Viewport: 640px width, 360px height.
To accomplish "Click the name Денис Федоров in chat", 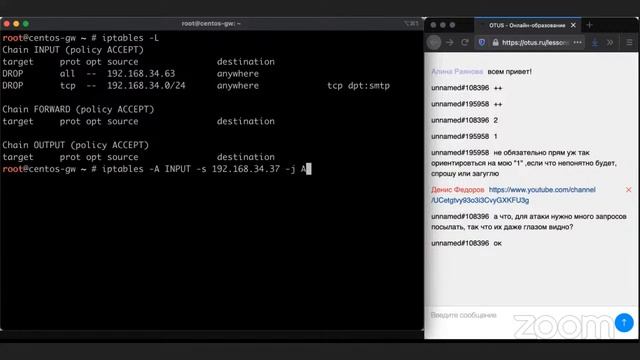I will tap(458, 190).
